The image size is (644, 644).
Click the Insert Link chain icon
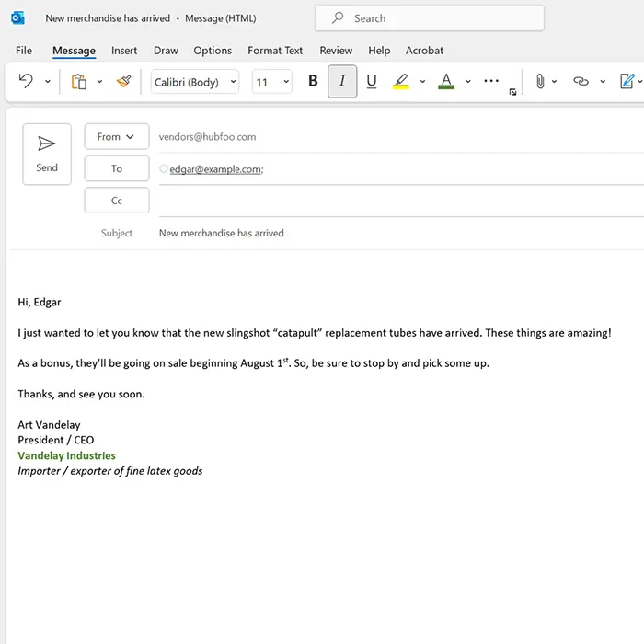(581, 81)
